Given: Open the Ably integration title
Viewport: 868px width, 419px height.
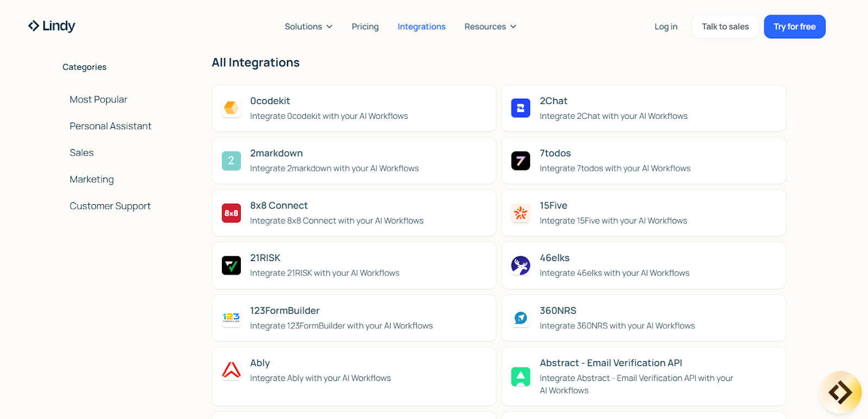Looking at the screenshot, I should coord(260,363).
